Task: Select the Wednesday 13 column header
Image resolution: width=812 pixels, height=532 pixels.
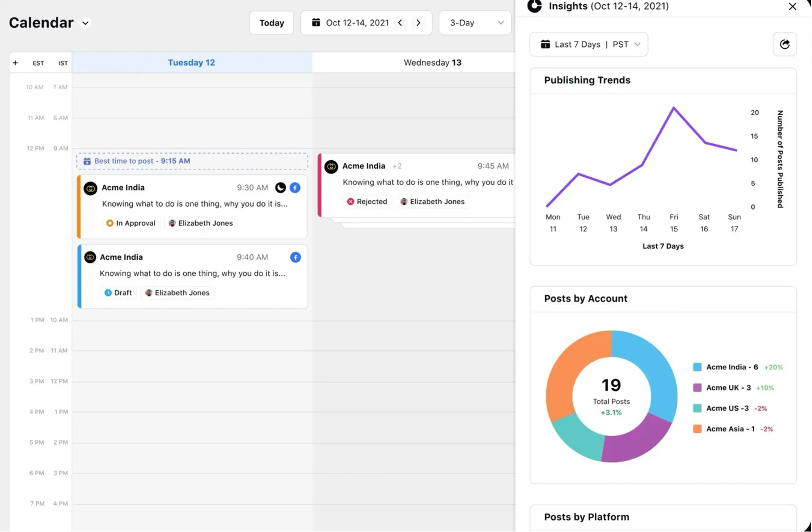Action: click(x=432, y=63)
